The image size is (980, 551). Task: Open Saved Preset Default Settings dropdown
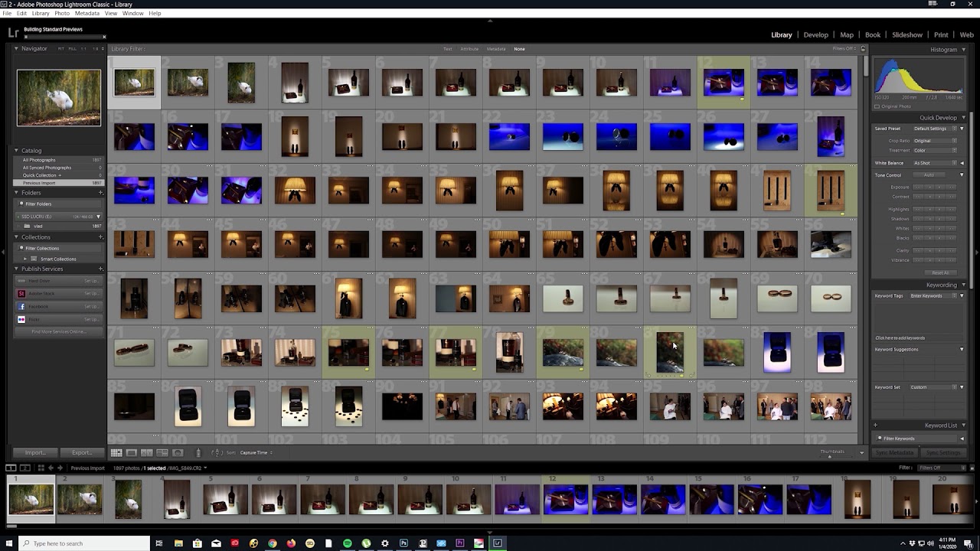(935, 129)
